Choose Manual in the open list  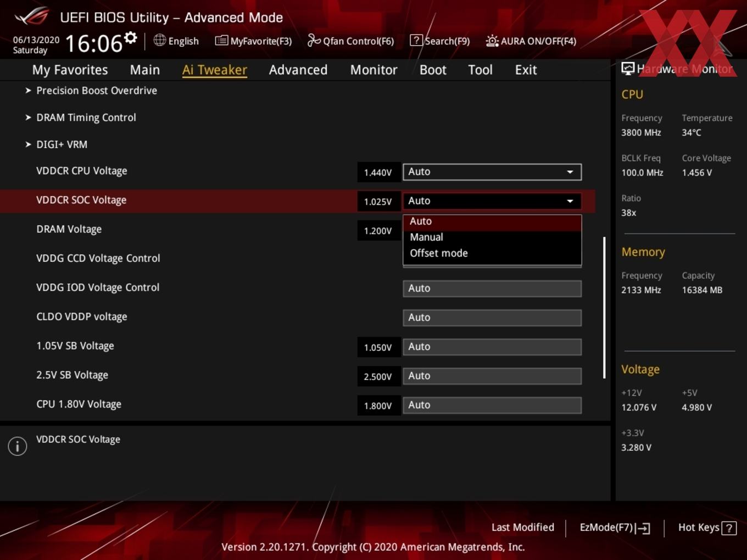[492, 237]
